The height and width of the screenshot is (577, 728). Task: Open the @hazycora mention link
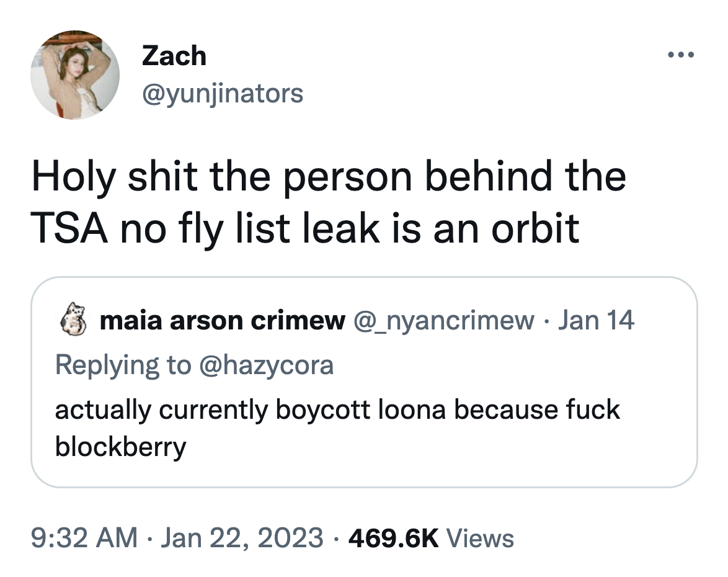[x=267, y=365]
